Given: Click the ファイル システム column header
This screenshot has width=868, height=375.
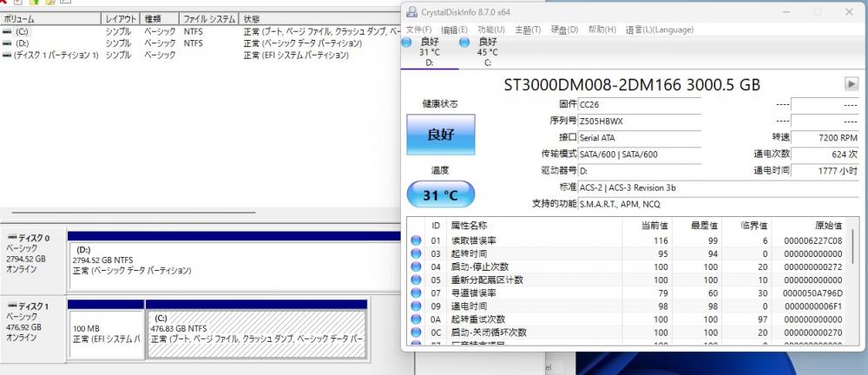Looking at the screenshot, I should pos(209,19).
